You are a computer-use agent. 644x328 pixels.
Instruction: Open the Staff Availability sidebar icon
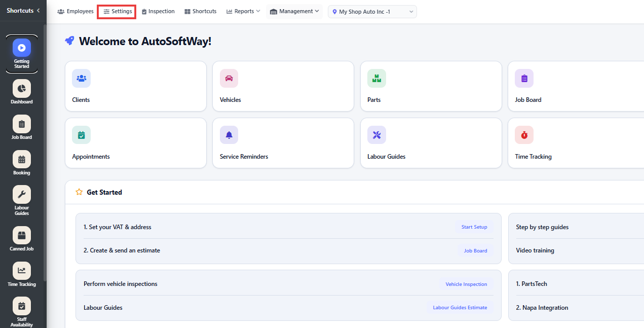[22, 306]
